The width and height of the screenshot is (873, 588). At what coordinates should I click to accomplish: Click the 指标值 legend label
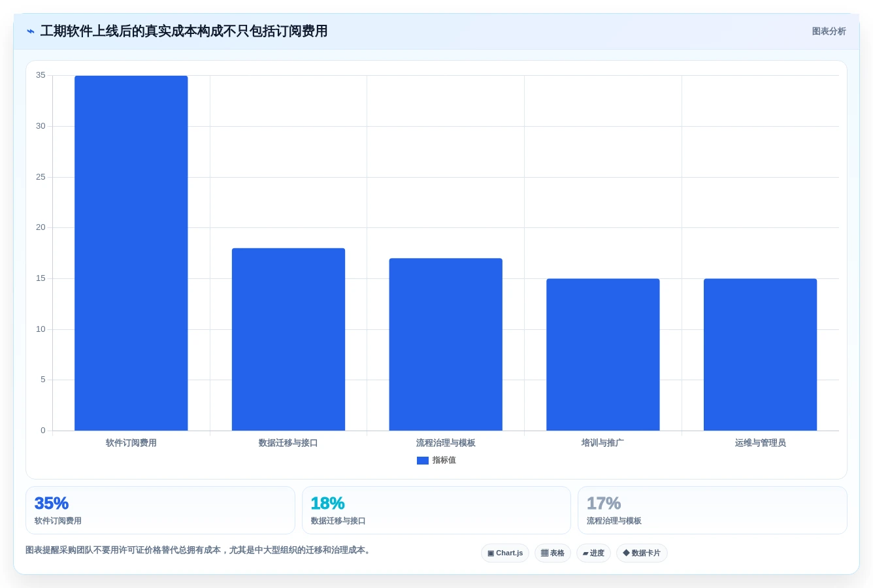[444, 461]
